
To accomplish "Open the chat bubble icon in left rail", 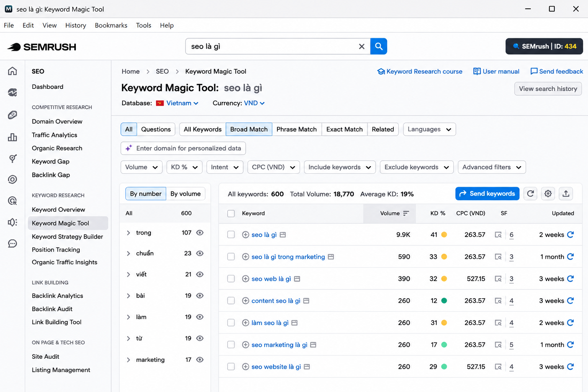I will coord(13,243).
